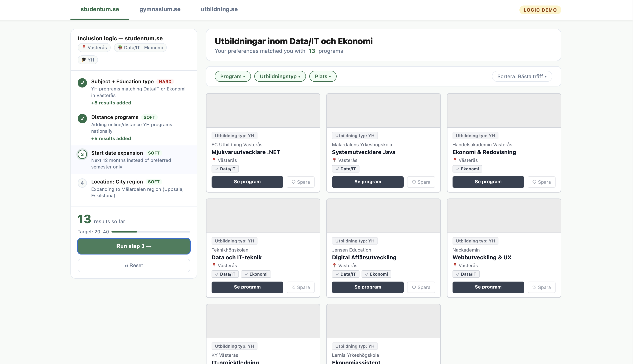
Task: Select step 3 number circle icon
Action: pyautogui.click(x=82, y=154)
